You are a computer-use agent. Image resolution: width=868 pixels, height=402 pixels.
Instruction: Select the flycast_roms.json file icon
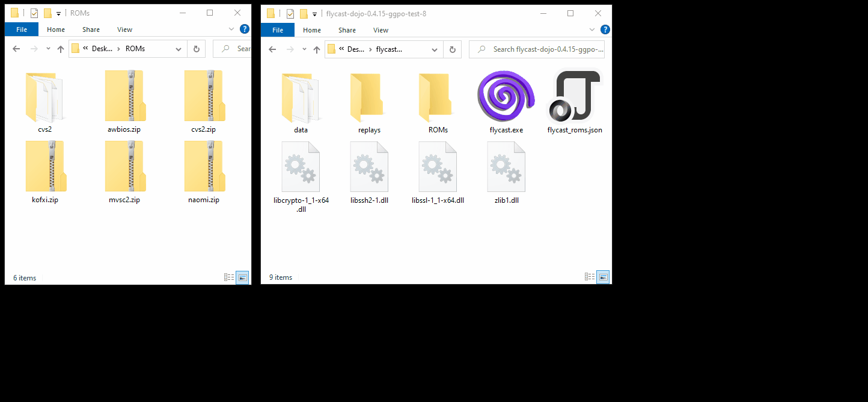(575, 97)
